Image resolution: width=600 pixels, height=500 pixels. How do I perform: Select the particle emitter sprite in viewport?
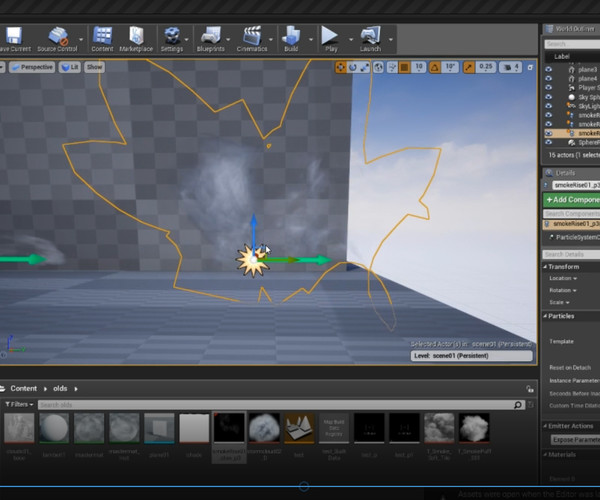click(252, 261)
